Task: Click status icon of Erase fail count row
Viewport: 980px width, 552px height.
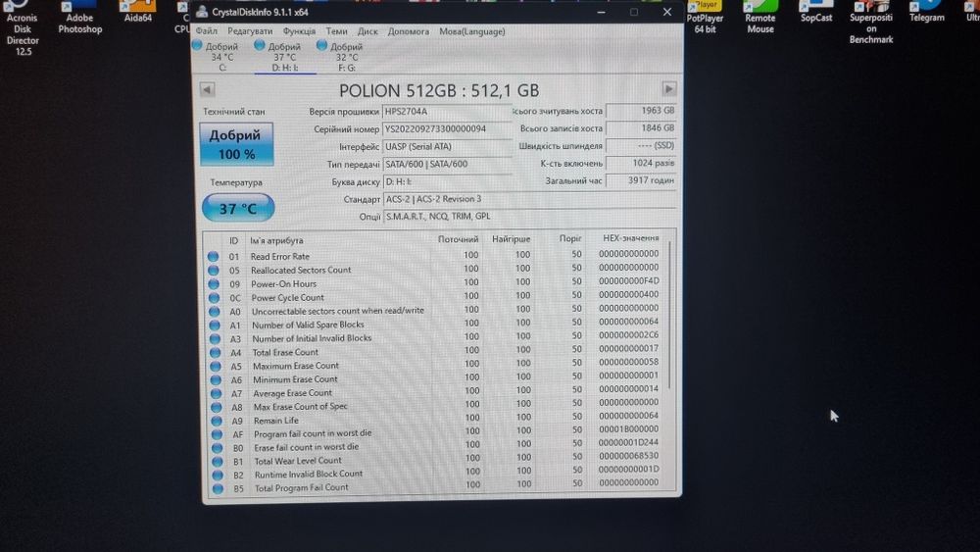Action: 218,448
